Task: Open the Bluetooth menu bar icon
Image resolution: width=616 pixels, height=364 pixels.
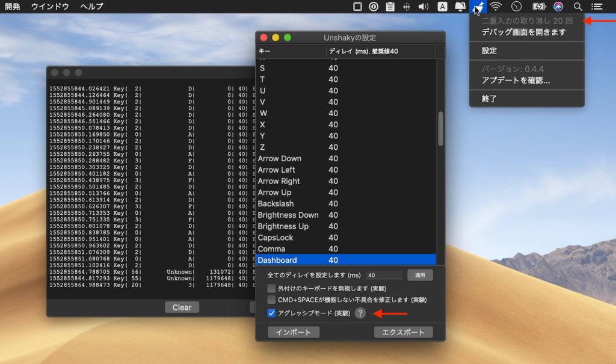Action: 406,7
